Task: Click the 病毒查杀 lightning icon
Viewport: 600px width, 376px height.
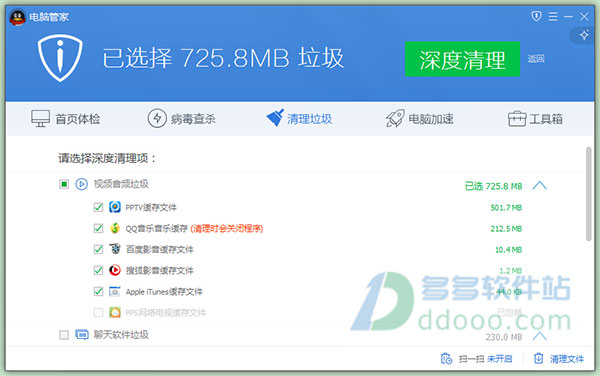Action: 157,118
